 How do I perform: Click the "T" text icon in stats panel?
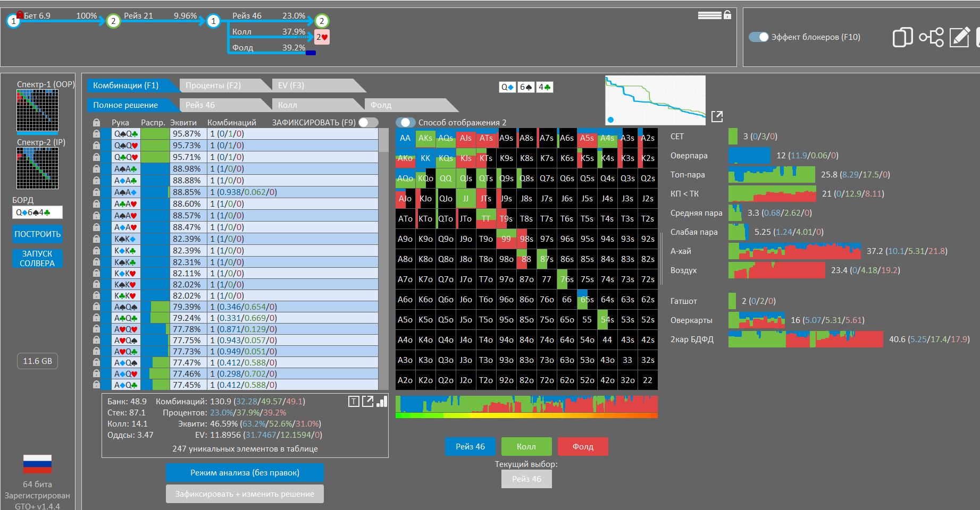point(354,402)
